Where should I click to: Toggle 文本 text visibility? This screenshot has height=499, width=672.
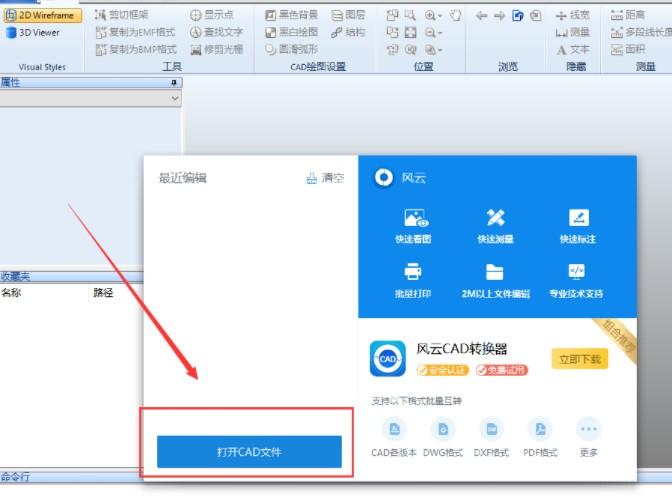(x=573, y=50)
